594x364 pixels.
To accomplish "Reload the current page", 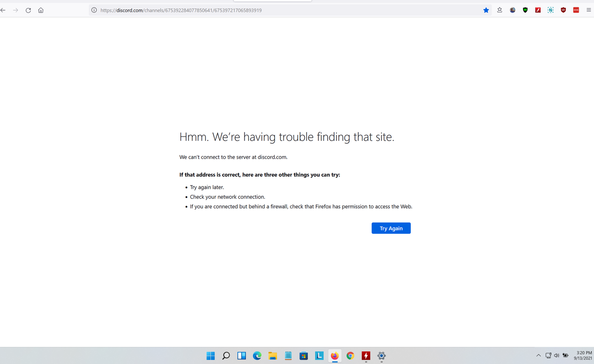I will point(28,10).
